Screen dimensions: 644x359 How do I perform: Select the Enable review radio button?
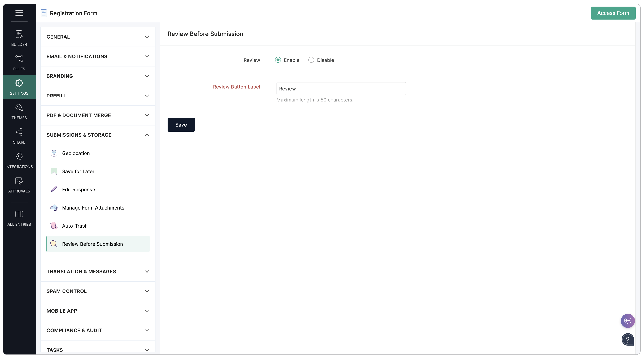click(278, 60)
